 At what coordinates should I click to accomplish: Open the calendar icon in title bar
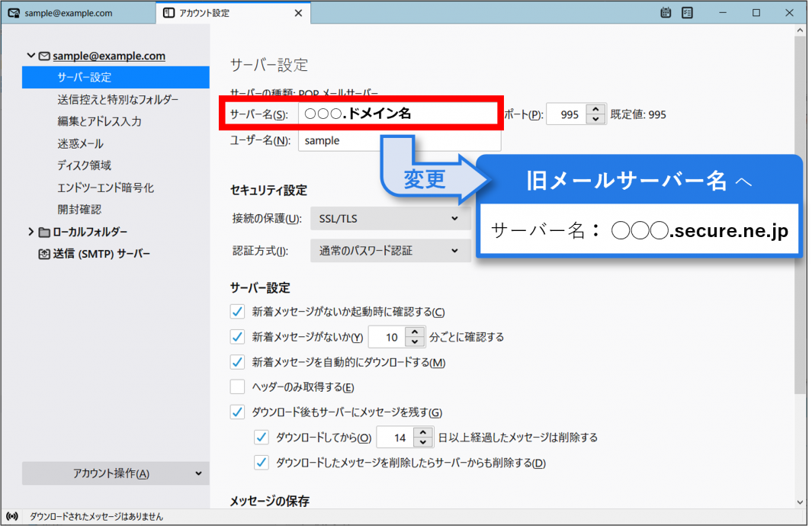click(x=666, y=13)
